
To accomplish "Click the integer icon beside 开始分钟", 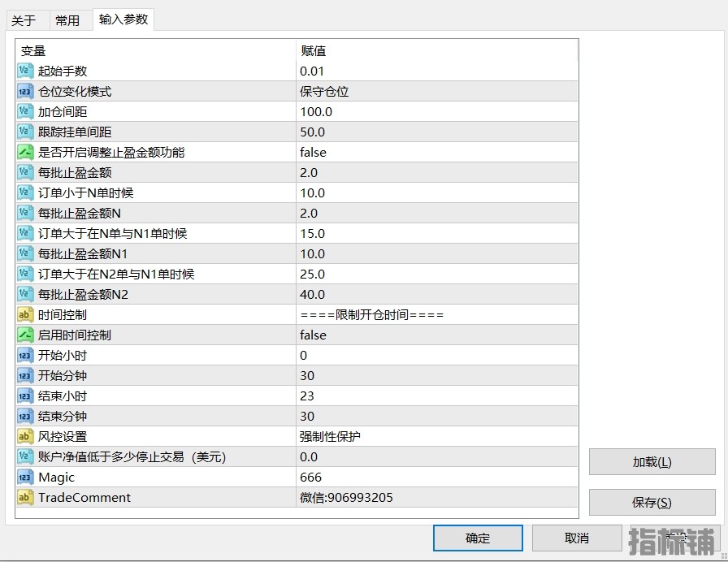I will (25, 375).
